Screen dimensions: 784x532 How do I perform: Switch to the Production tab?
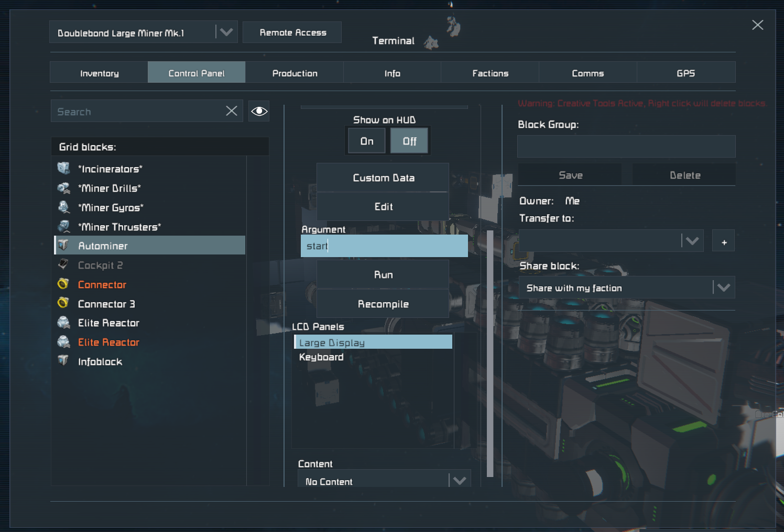[x=295, y=73]
